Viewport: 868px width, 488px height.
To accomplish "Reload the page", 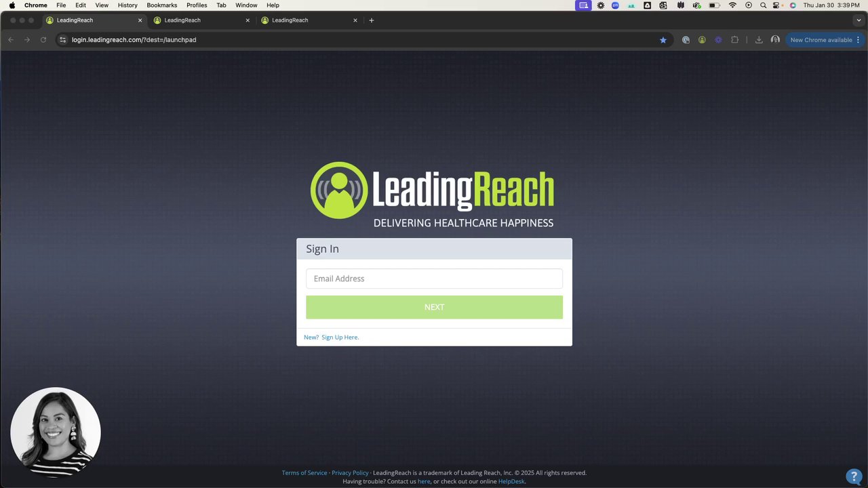I will pos(43,40).
